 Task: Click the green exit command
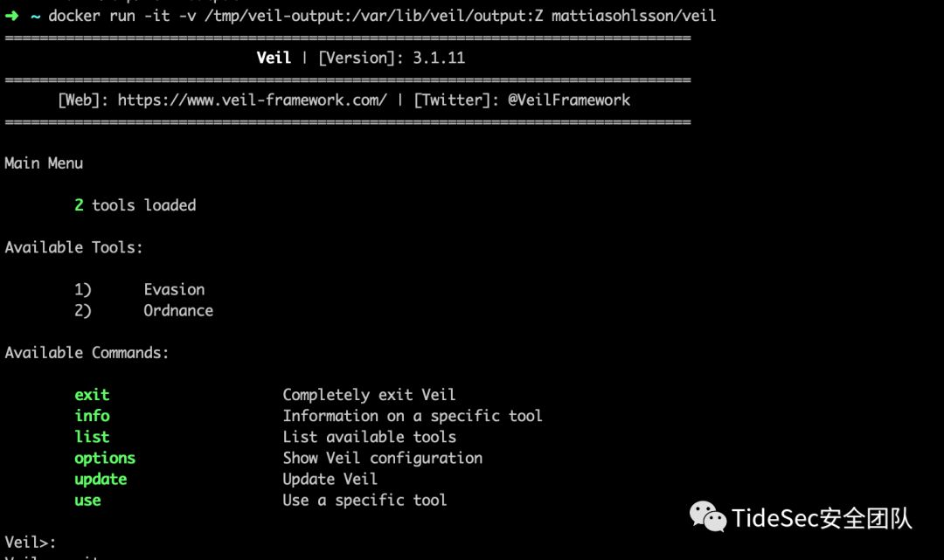point(92,395)
